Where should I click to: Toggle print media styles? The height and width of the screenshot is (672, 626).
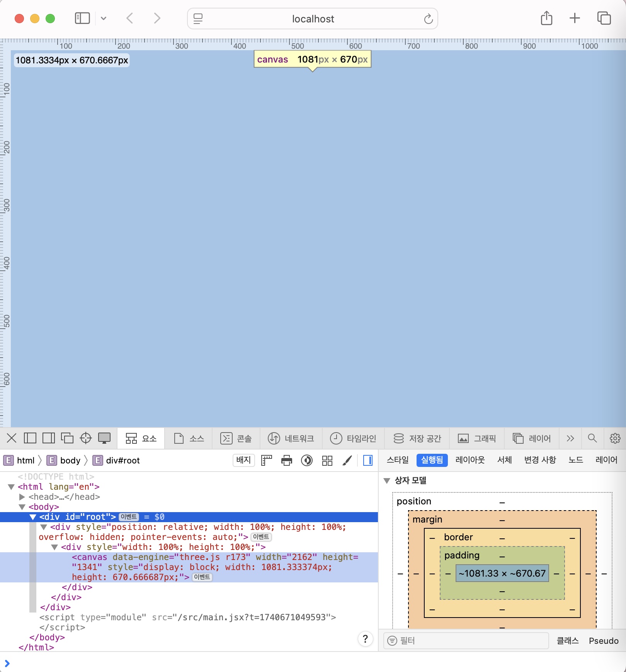click(287, 460)
